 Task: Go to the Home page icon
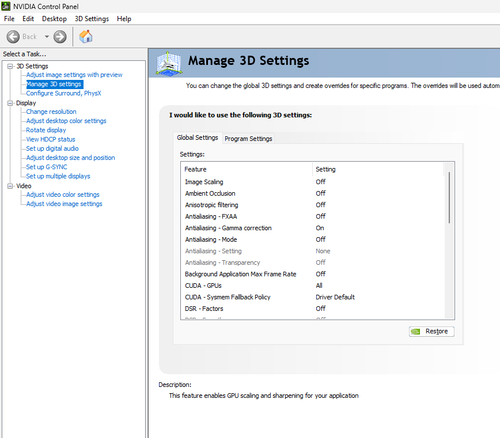(x=86, y=36)
